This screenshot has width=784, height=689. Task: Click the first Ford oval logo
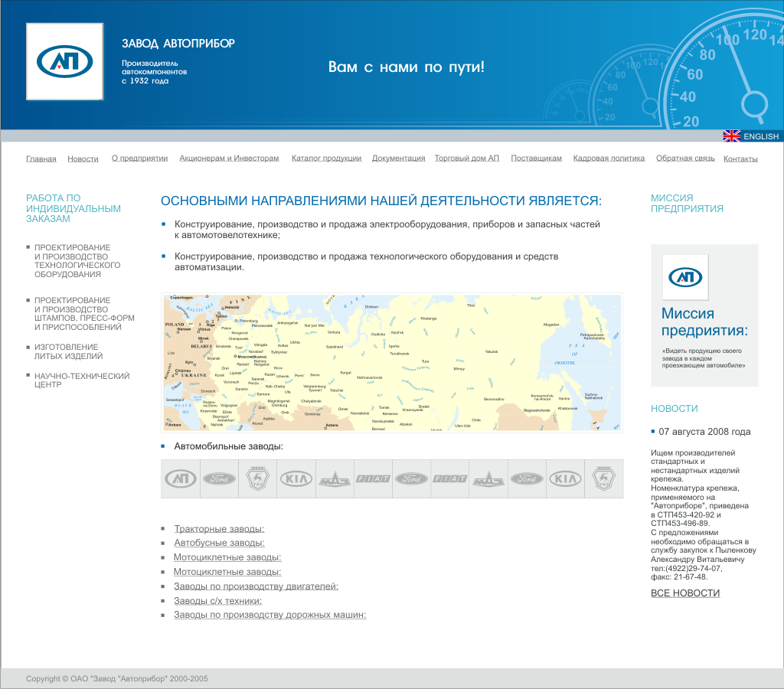(219, 478)
